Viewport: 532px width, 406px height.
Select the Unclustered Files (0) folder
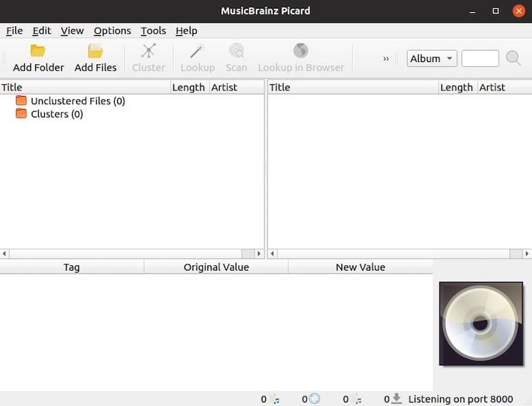[x=77, y=101]
